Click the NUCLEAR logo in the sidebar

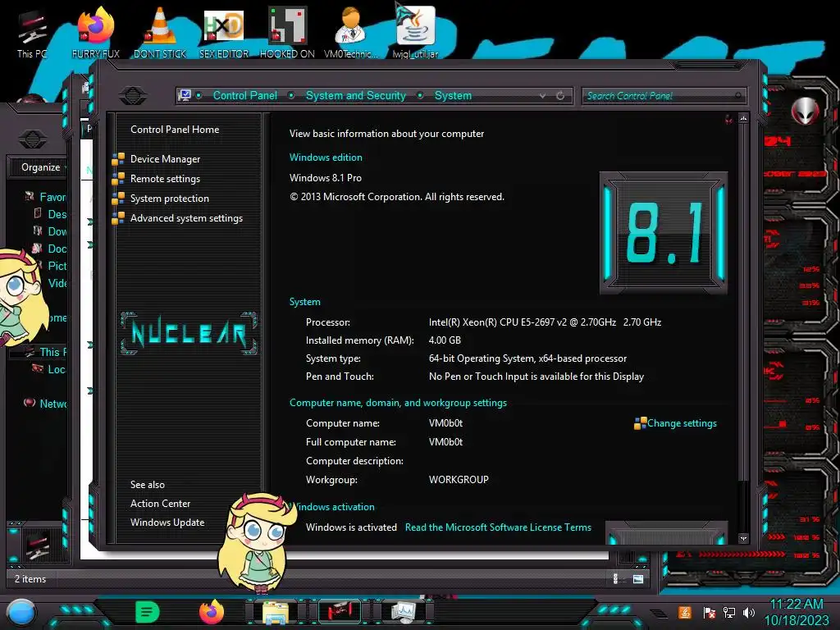(189, 333)
